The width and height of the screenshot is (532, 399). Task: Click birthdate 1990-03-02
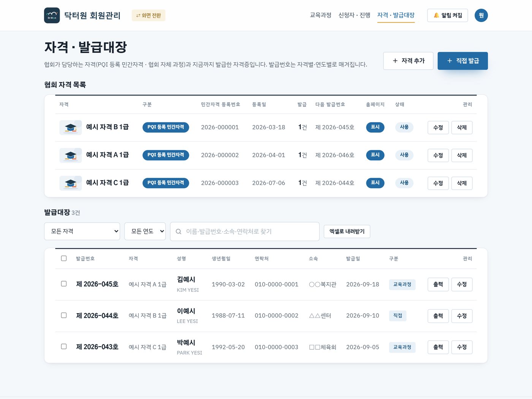tap(228, 284)
